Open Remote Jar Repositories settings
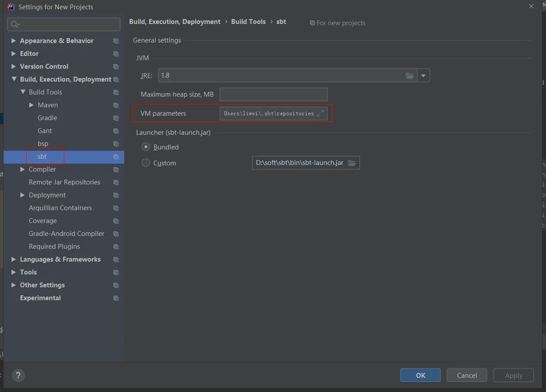546x392 pixels. (x=64, y=182)
